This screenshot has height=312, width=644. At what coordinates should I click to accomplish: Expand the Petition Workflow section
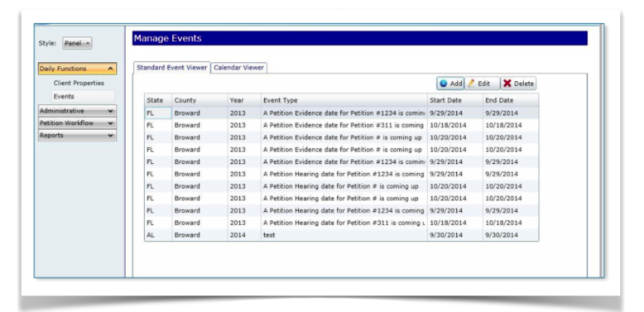tap(77, 123)
